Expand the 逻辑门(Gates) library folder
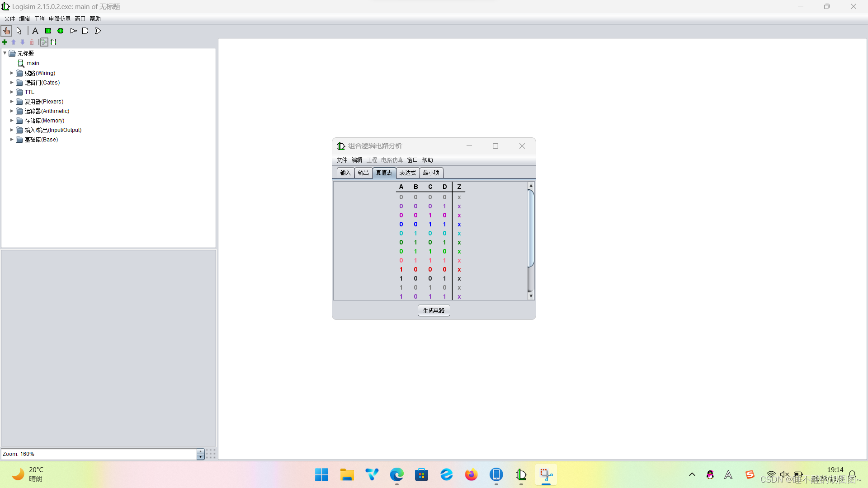 (12, 83)
